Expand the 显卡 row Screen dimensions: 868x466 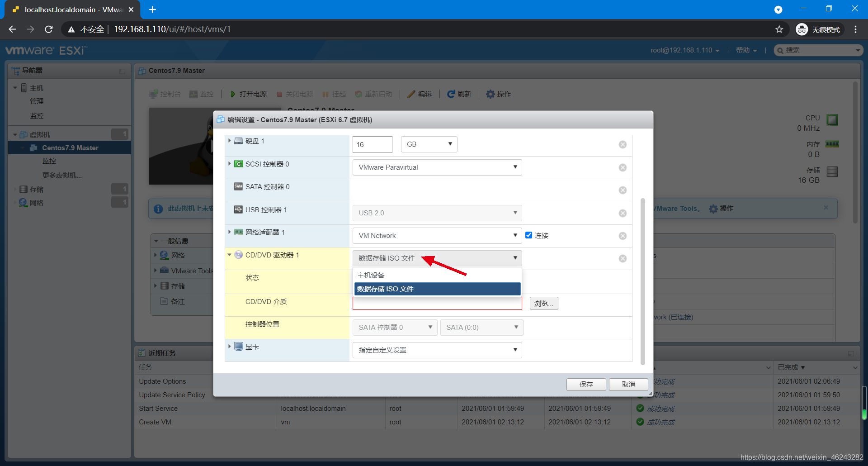click(230, 347)
